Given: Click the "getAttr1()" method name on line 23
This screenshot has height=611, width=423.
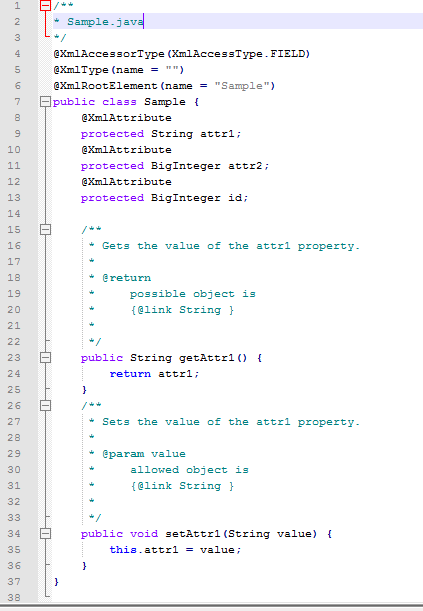Looking at the screenshot, I should pos(213,358).
